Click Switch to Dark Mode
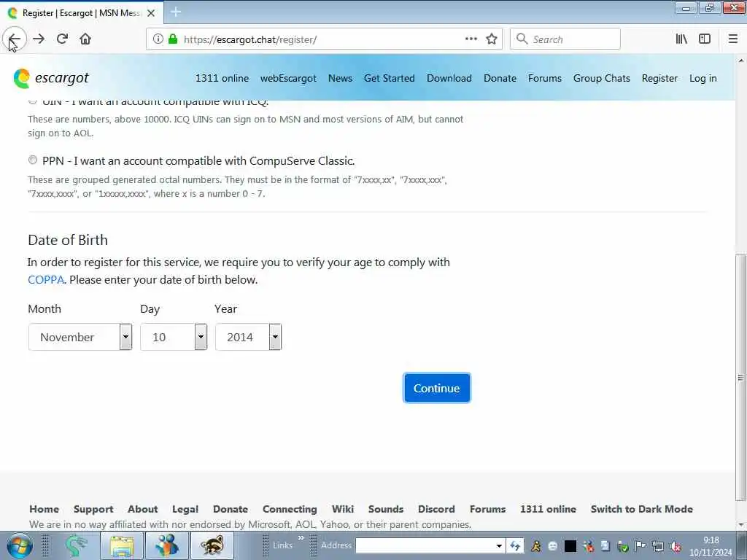This screenshot has width=747, height=560. tap(642, 508)
